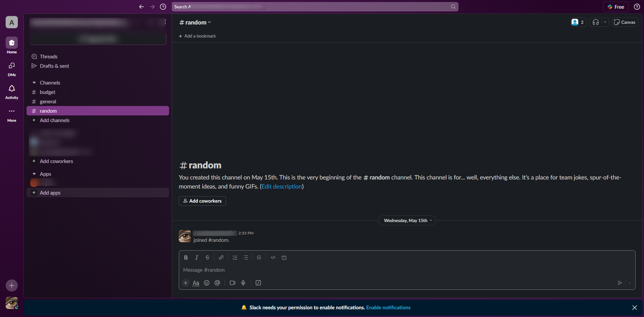The width and height of the screenshot is (644, 317).
Task: Click the Add coworkers button in channel
Action: 202,201
